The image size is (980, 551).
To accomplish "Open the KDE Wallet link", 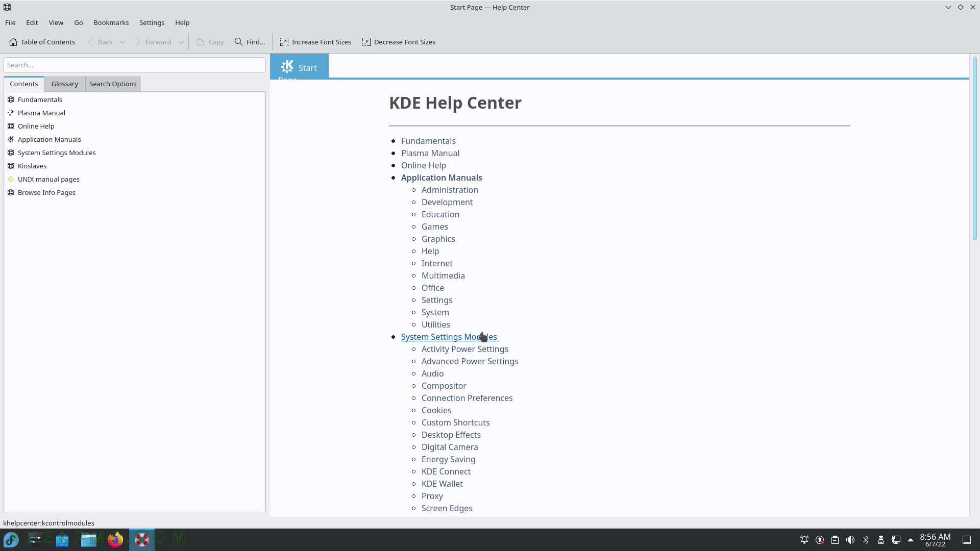I will (x=442, y=484).
